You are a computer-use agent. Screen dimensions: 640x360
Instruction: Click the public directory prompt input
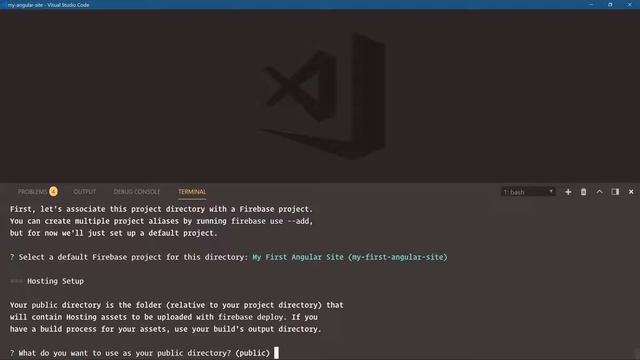[x=276, y=353]
